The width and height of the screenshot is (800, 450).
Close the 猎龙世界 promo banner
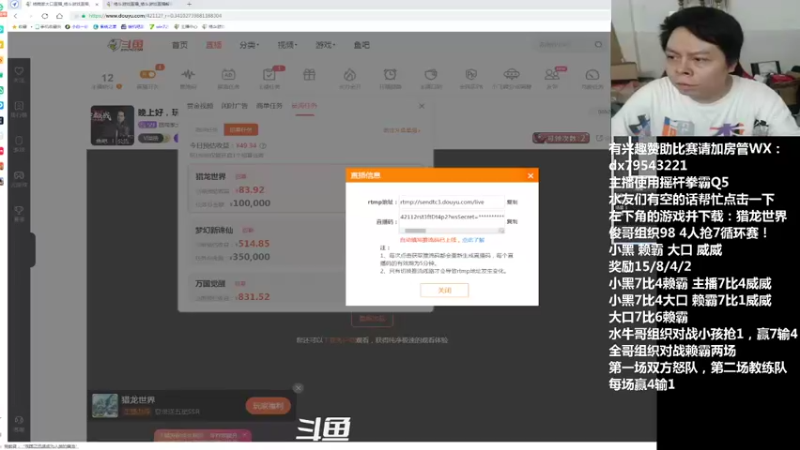click(x=298, y=388)
